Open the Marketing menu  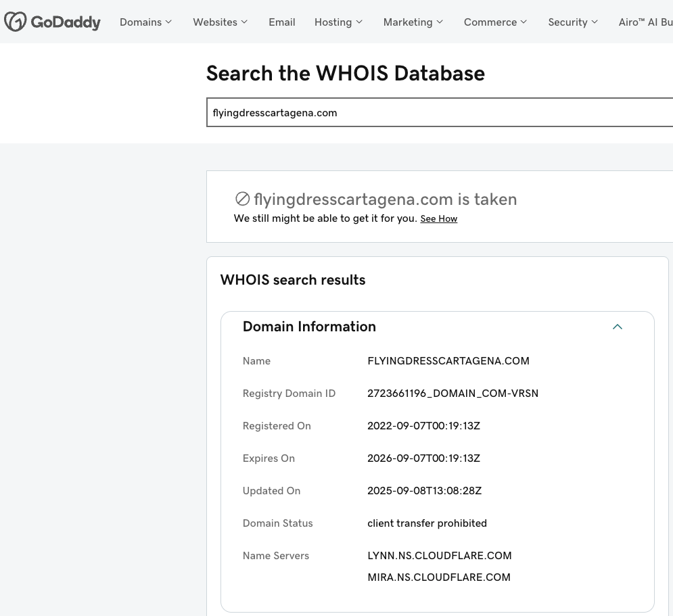coord(413,22)
